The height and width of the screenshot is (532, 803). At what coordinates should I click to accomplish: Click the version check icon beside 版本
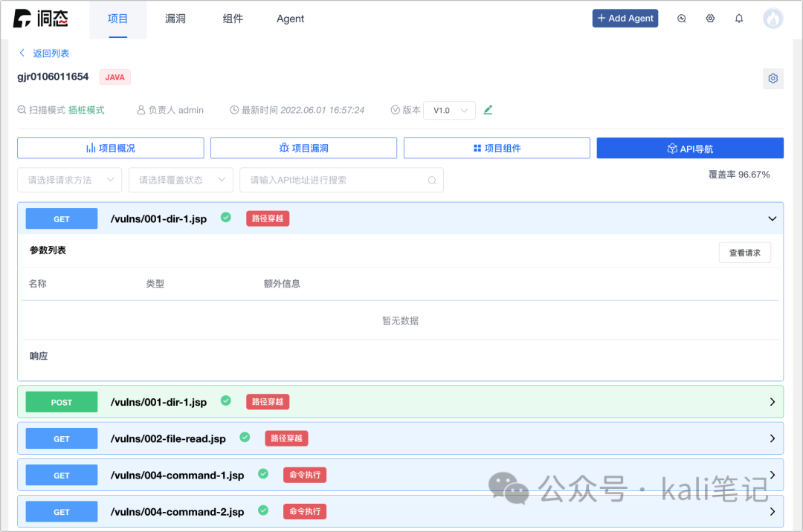click(395, 110)
